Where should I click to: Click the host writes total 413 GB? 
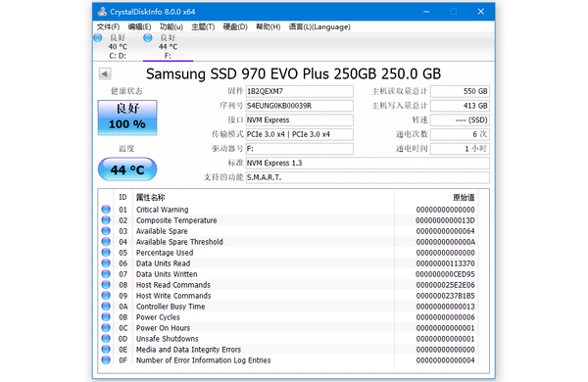coord(461,106)
